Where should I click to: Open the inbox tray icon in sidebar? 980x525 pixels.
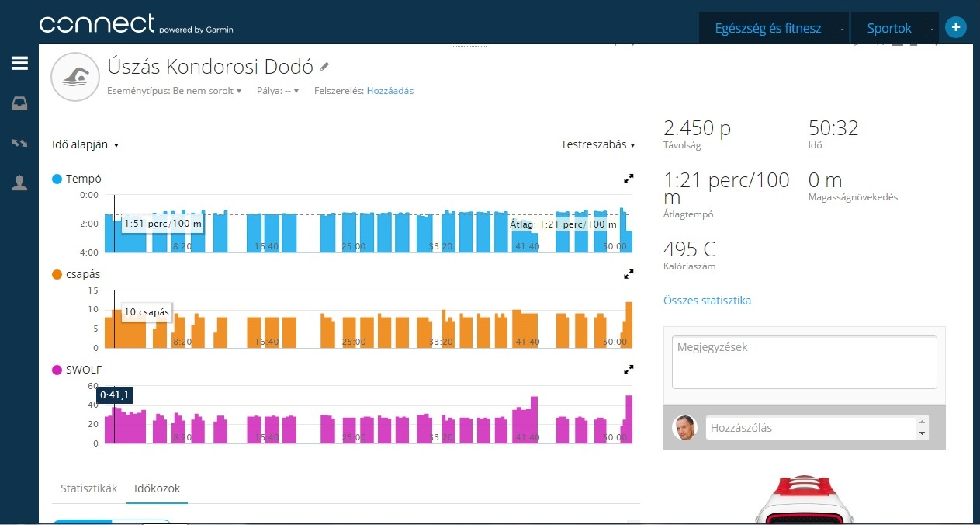click(x=19, y=103)
